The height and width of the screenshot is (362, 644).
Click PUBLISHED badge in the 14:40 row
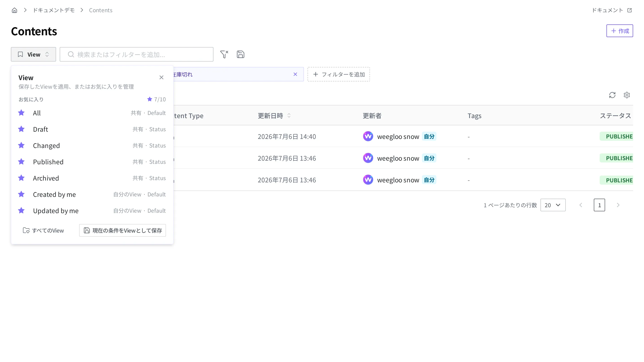(x=616, y=136)
